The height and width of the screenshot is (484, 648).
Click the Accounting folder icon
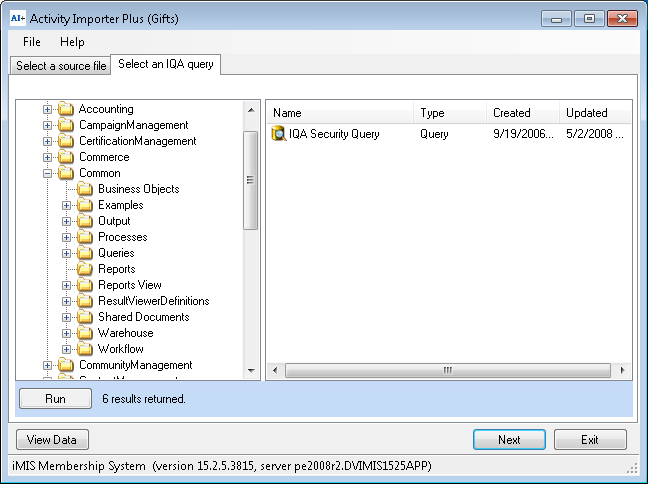67,109
